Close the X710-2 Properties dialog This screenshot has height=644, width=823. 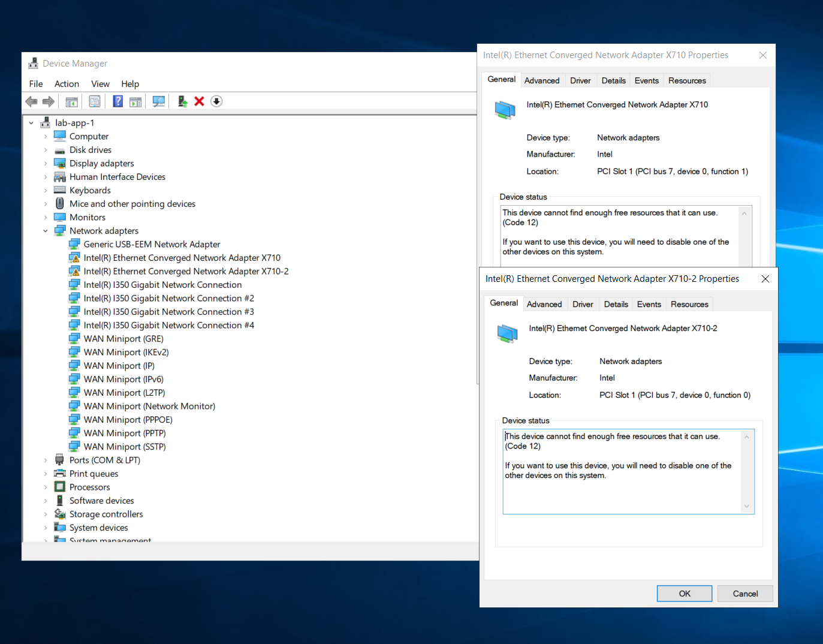point(765,279)
